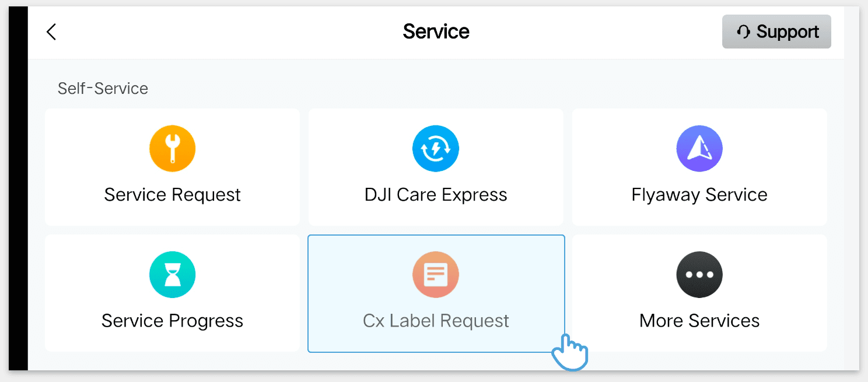Select the highlighted Cx Label Request card

(x=436, y=293)
